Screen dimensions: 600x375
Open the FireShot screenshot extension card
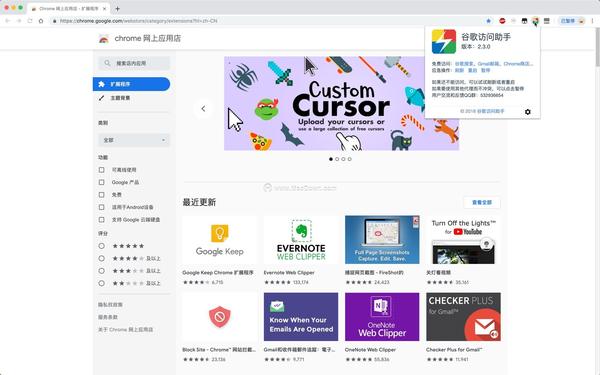(x=382, y=251)
